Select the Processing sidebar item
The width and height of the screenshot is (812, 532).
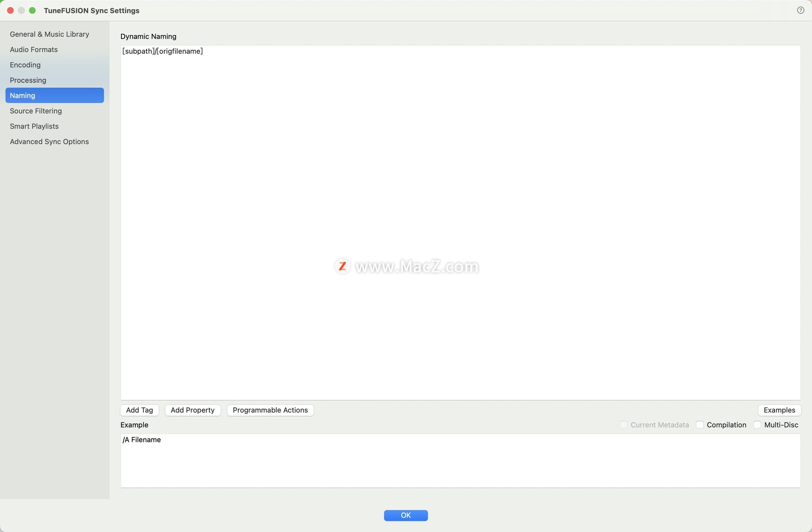(x=55, y=80)
